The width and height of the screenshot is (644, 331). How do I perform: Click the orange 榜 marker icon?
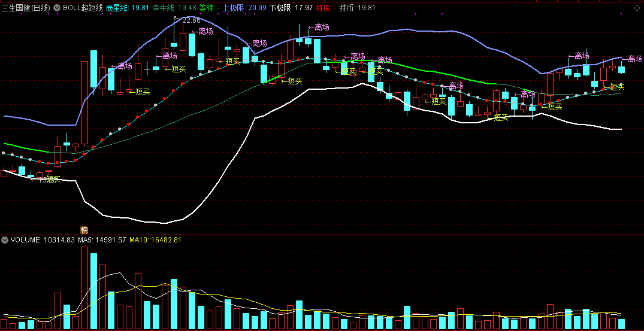[x=84, y=230]
